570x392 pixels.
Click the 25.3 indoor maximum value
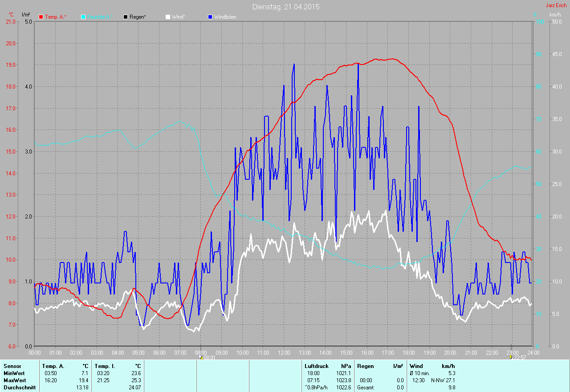135,380
